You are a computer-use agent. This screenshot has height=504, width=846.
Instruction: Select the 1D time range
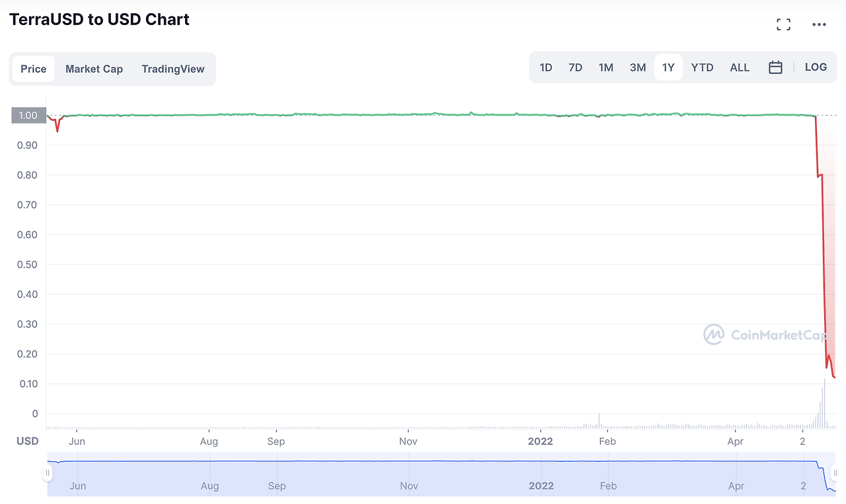(546, 67)
